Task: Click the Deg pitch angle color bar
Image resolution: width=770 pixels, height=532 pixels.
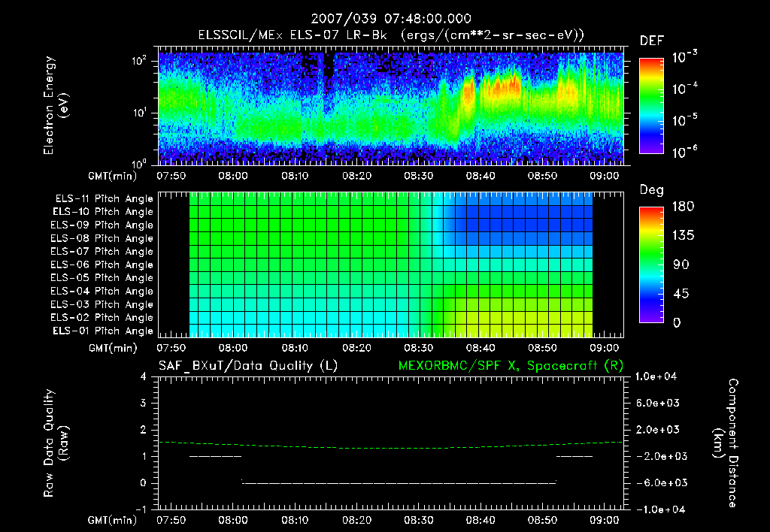Action: (x=651, y=264)
